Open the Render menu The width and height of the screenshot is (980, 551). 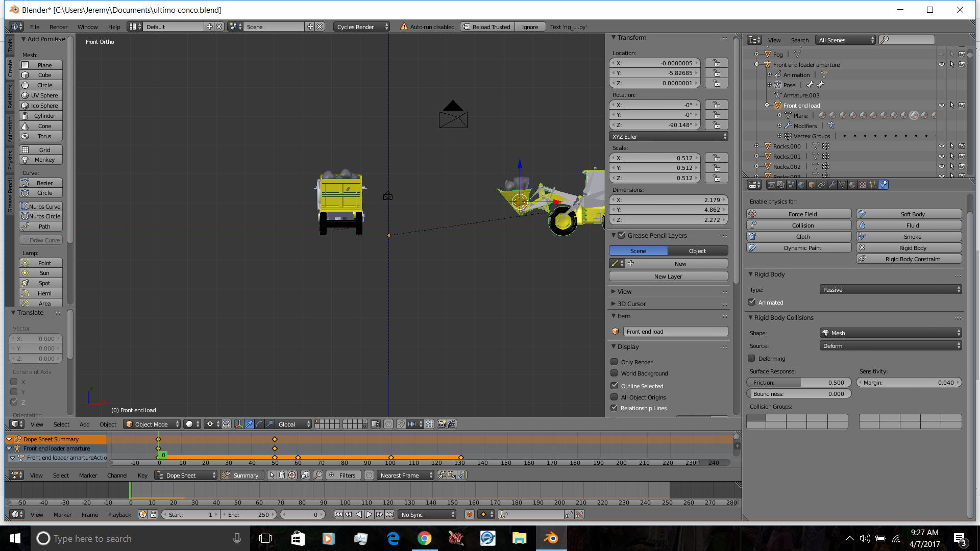[58, 27]
